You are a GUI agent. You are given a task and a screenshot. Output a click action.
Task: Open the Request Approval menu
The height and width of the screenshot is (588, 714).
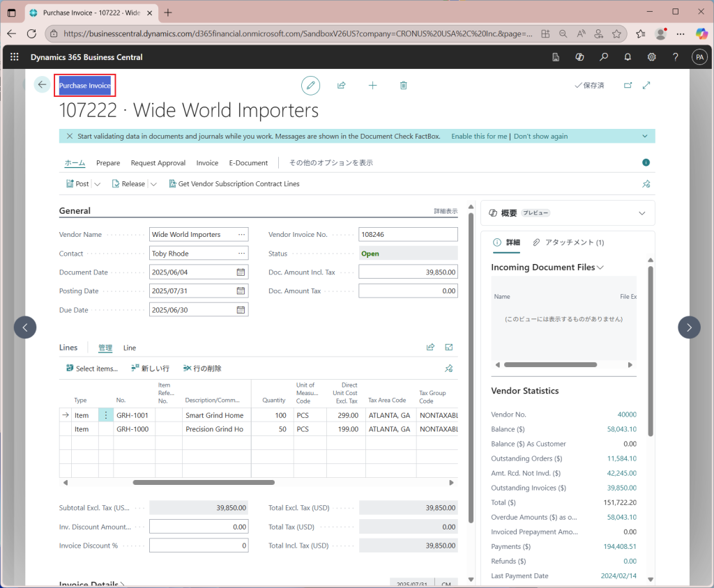(x=158, y=163)
